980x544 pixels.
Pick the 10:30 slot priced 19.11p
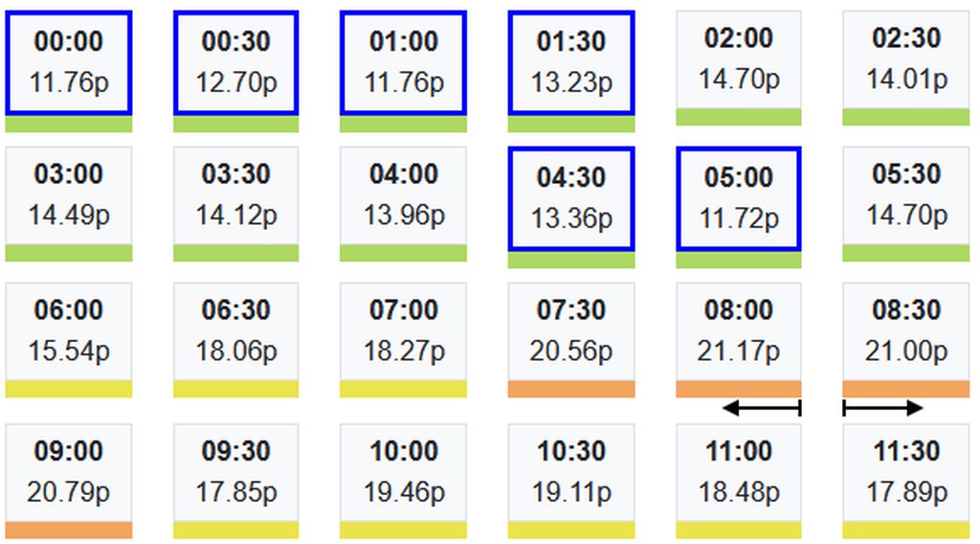pyautogui.click(x=570, y=473)
